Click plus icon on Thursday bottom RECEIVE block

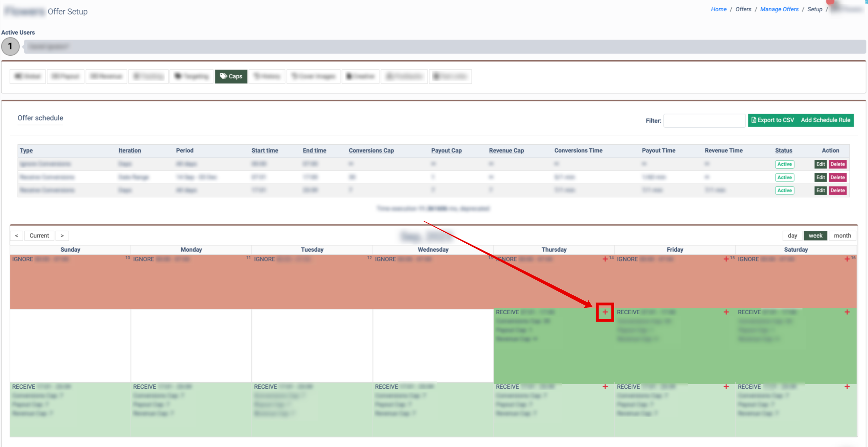pos(605,387)
